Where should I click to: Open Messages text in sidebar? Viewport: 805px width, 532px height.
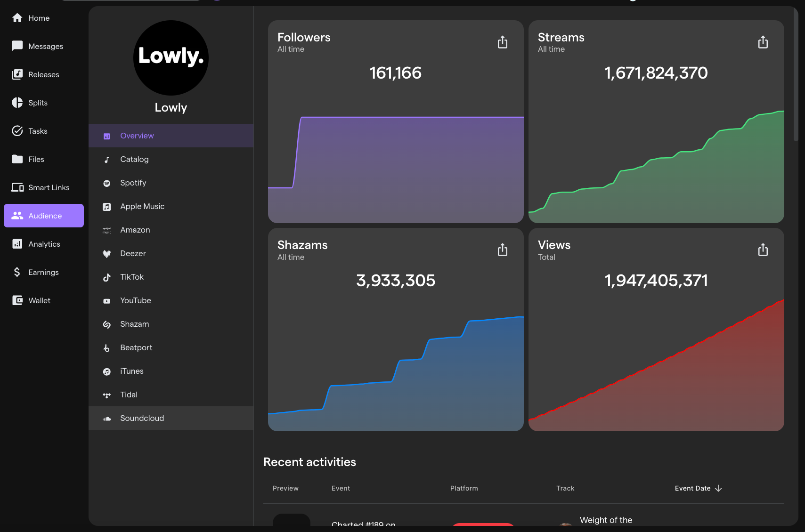point(46,46)
